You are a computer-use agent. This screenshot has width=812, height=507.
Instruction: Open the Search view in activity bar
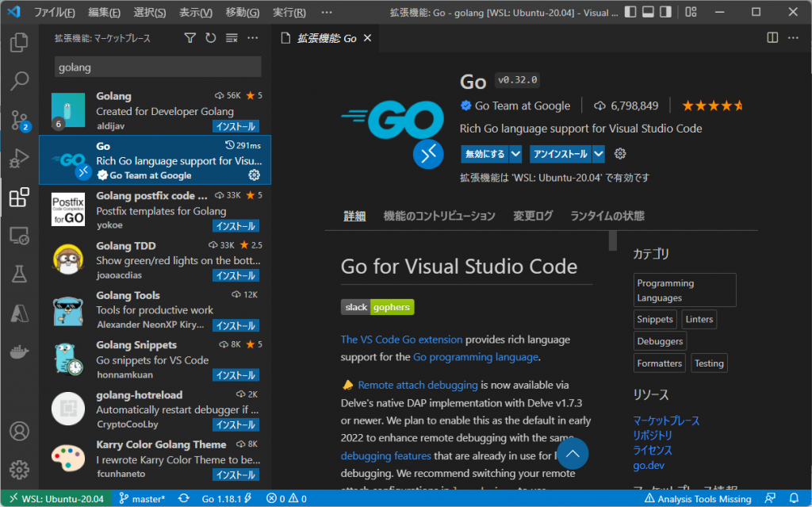tap(19, 80)
